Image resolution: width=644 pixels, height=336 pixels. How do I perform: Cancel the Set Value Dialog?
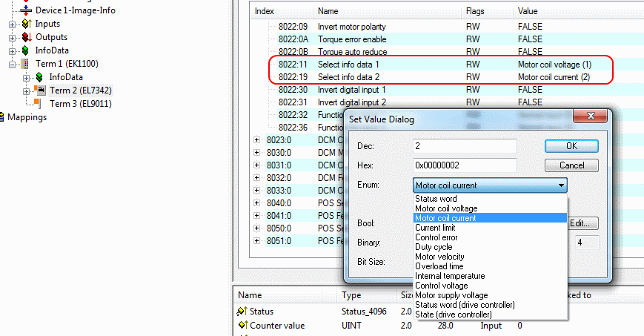pyautogui.click(x=571, y=165)
